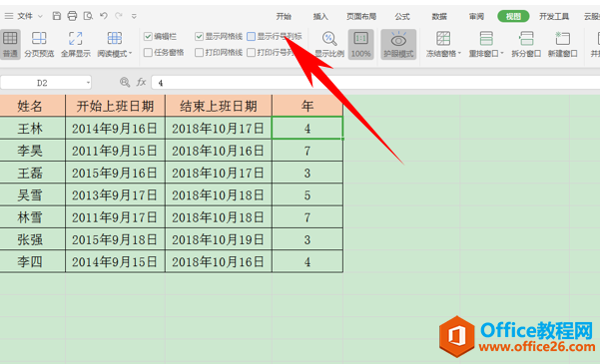Open the 审阅 tab
The width and height of the screenshot is (602, 364).
(476, 17)
